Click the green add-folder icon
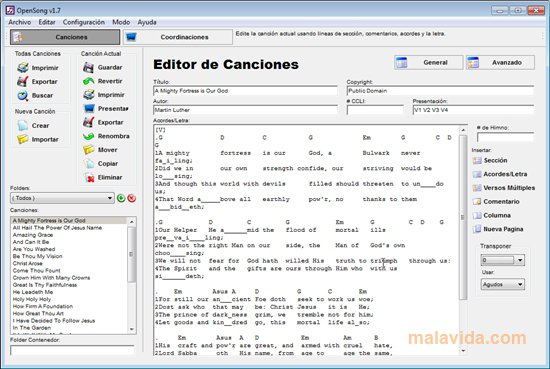Viewport: 550px width, 369px height. 121,198
